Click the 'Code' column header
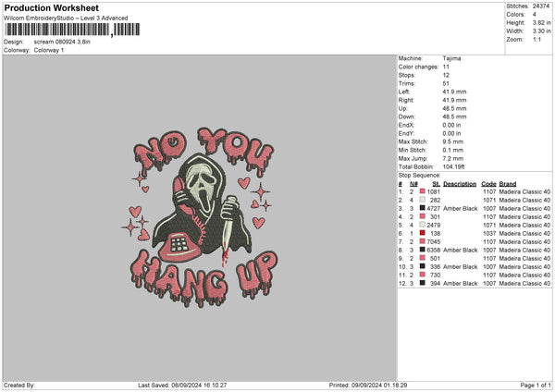 pos(488,184)
